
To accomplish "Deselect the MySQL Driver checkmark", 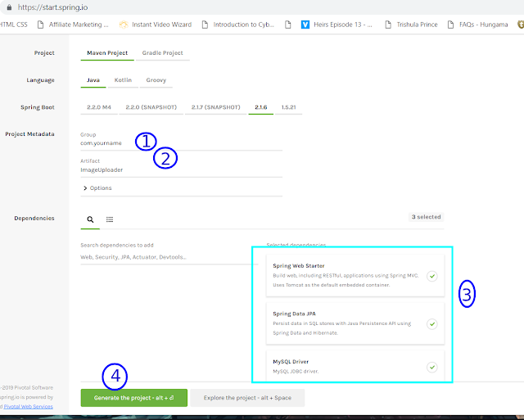I will point(432,368).
